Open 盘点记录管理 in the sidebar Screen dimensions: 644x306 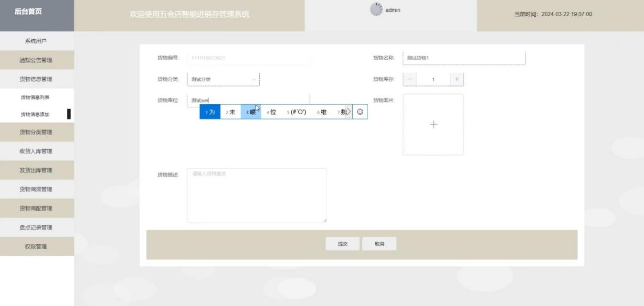coord(36,228)
